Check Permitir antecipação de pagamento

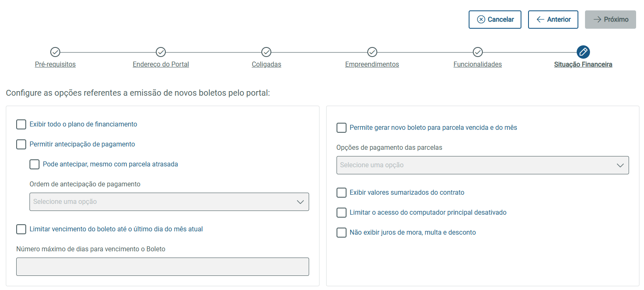[21, 144]
